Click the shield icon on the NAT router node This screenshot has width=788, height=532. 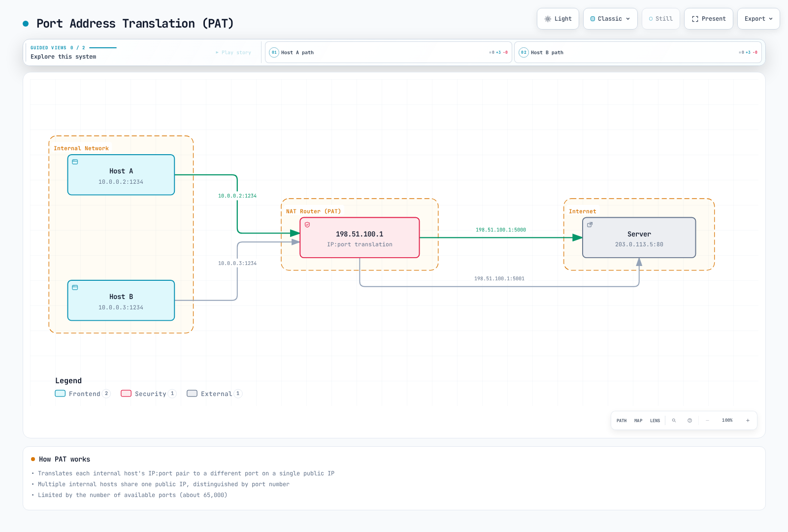click(x=307, y=225)
